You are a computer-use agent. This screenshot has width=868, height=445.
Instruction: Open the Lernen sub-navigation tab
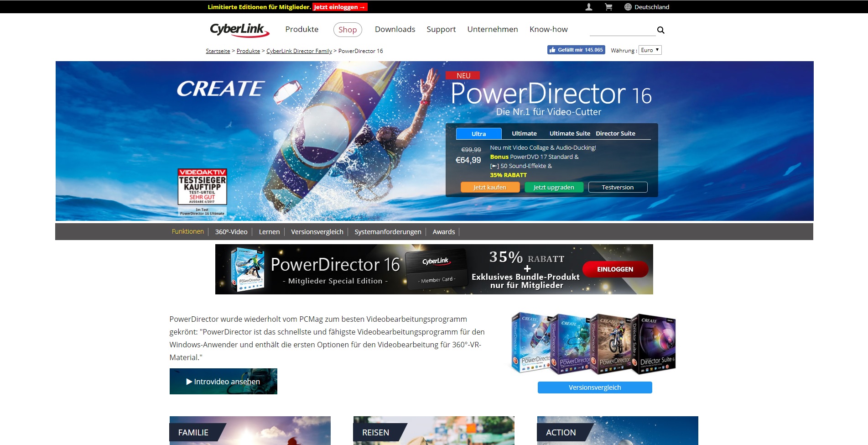[269, 232]
